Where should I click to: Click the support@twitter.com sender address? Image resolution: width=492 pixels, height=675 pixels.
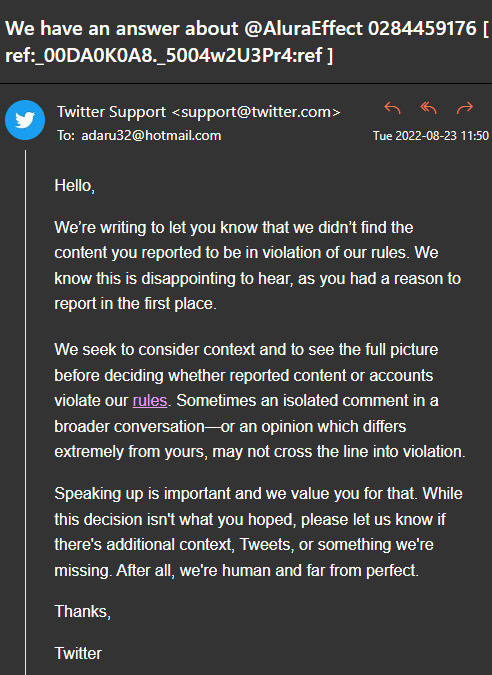[257, 112]
